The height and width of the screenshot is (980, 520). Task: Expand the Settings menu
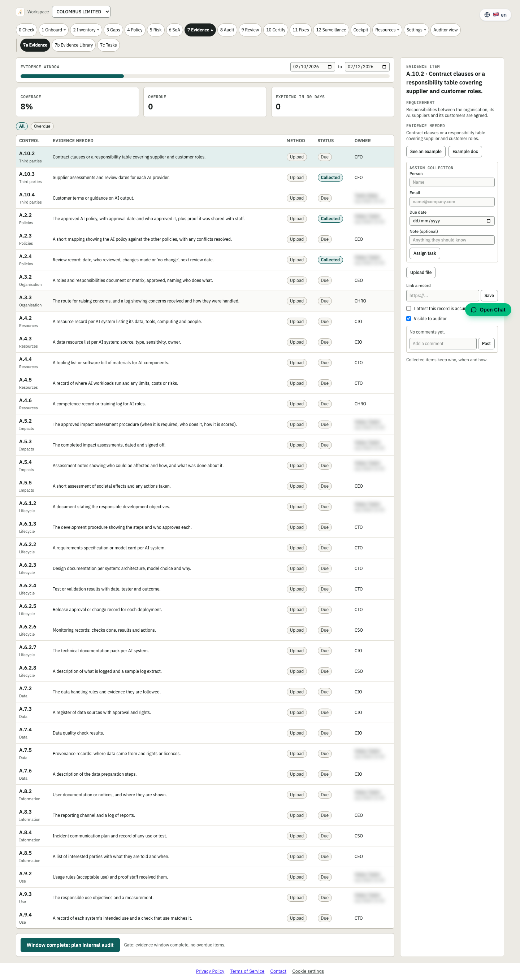[x=416, y=30]
